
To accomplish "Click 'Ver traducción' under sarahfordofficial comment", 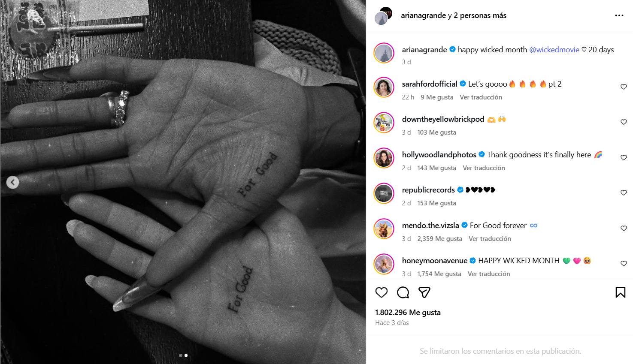I will click(481, 97).
